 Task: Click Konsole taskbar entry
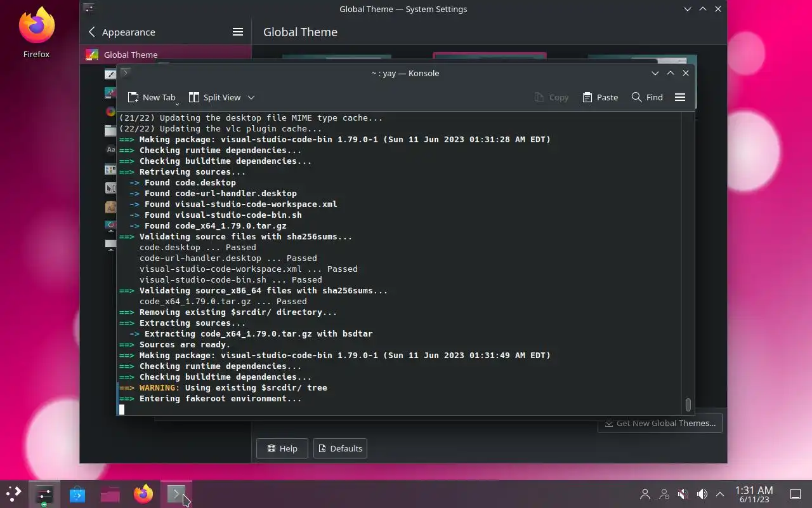(176, 493)
